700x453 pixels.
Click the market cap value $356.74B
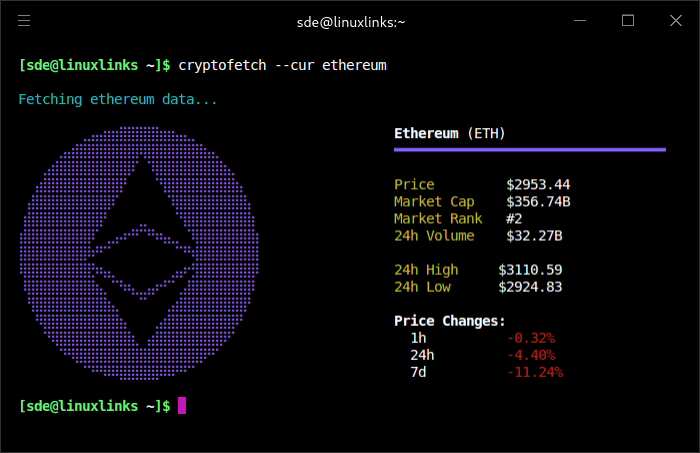(x=538, y=202)
